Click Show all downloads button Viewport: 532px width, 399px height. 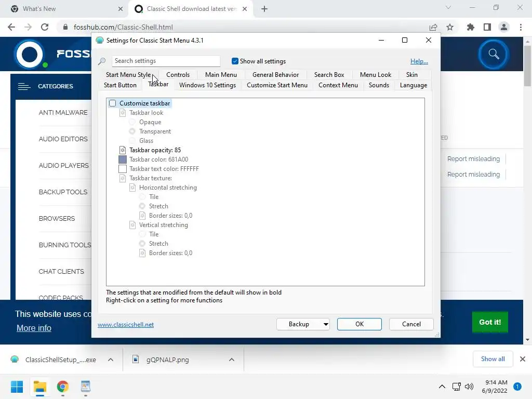pyautogui.click(x=493, y=359)
